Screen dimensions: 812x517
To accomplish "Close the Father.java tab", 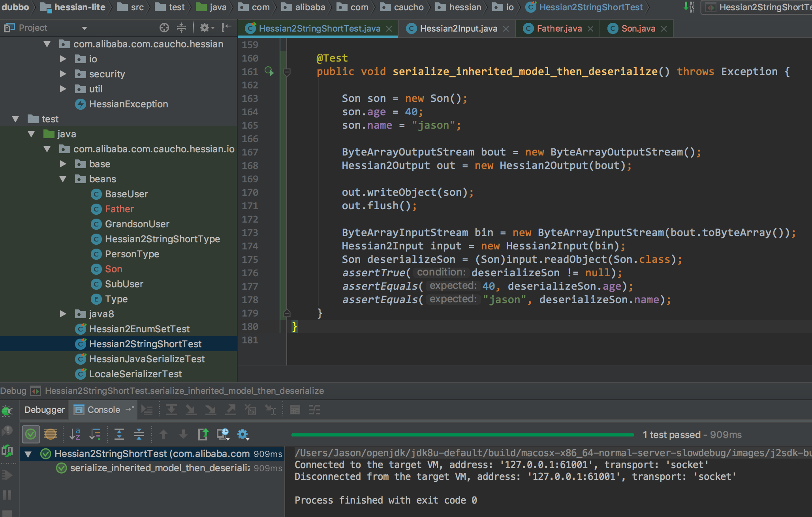I will click(x=590, y=29).
